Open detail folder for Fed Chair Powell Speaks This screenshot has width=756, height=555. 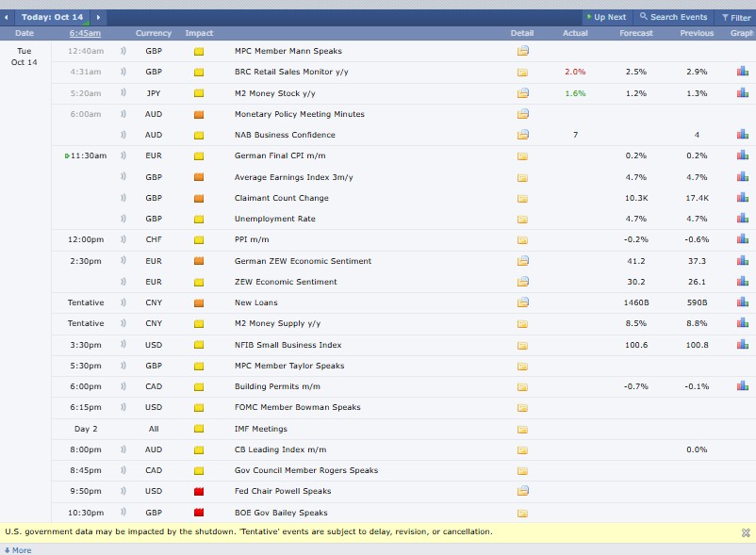click(x=522, y=492)
